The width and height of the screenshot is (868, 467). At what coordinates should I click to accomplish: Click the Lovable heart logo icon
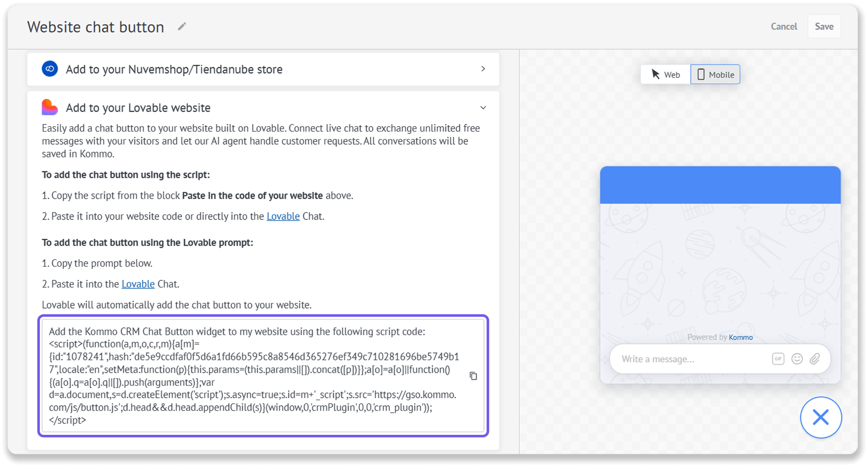(50, 108)
